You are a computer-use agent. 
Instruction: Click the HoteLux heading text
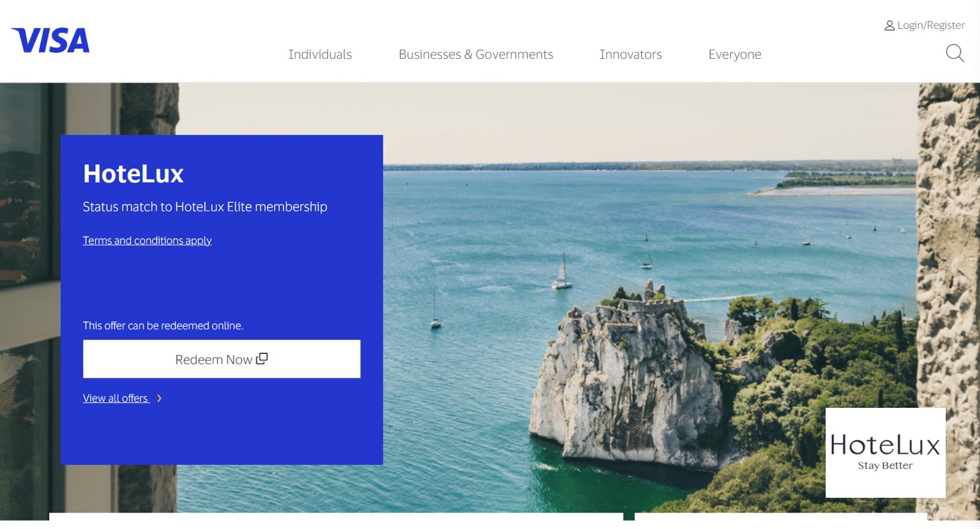click(x=134, y=174)
